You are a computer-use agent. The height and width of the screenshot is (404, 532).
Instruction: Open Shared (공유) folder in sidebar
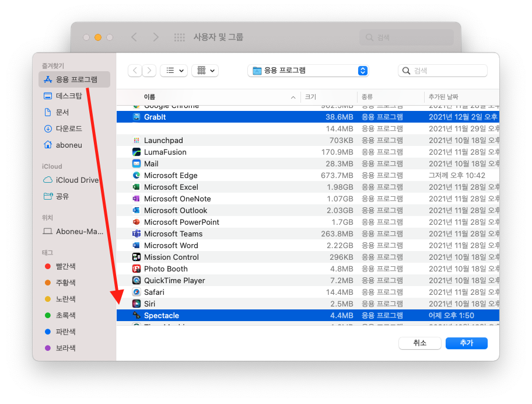pos(57,196)
